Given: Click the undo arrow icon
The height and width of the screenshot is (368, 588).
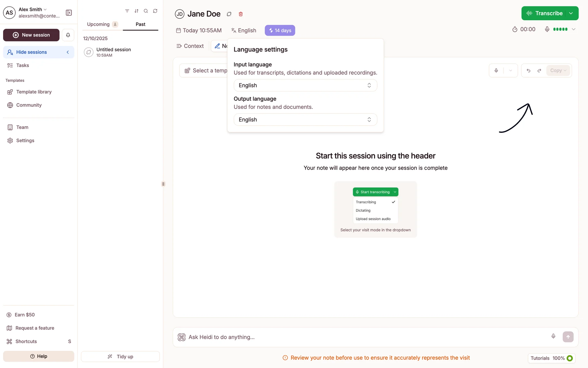Looking at the screenshot, I should point(529,71).
